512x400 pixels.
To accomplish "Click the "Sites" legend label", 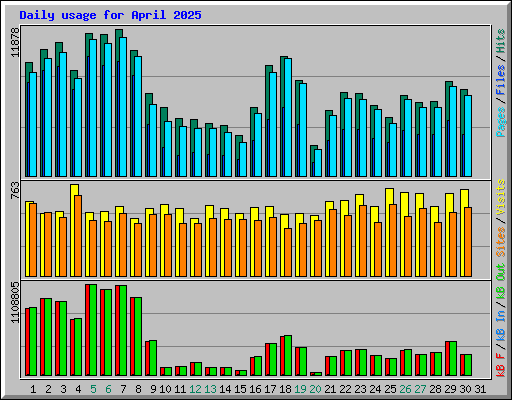I will click(x=501, y=242).
